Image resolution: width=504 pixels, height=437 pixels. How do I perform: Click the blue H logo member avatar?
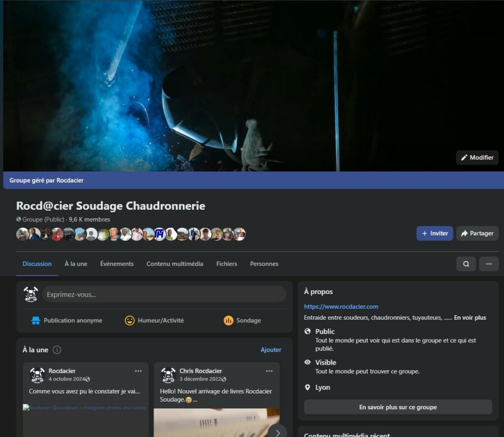click(160, 234)
